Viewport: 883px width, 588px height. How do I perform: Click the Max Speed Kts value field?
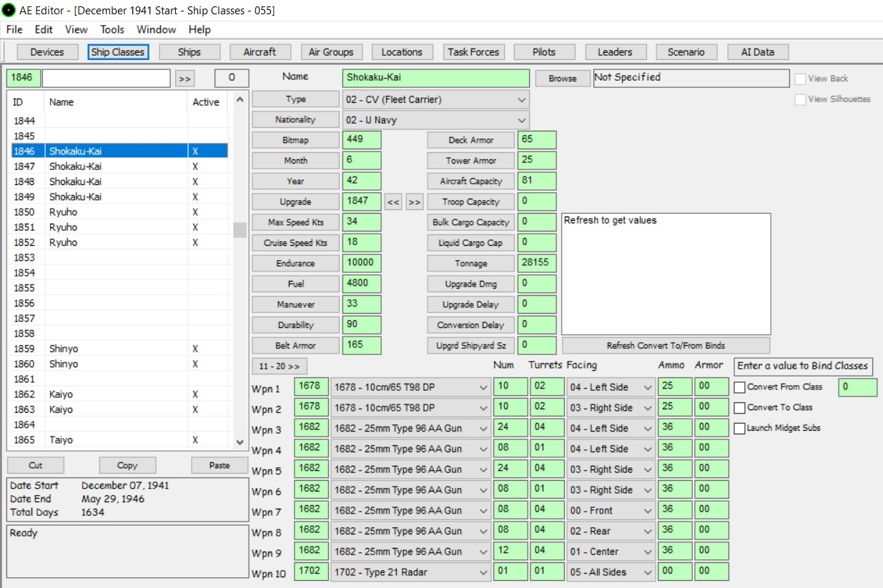[362, 222]
